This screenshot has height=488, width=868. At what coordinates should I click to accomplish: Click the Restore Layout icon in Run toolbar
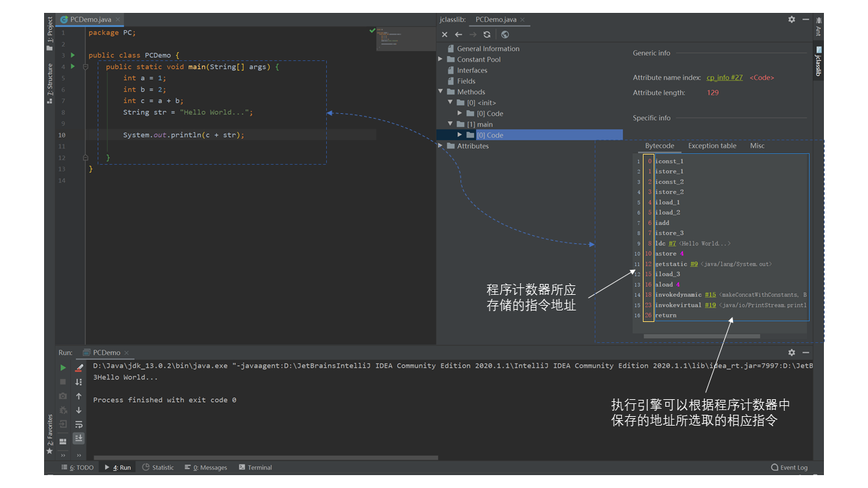point(63,441)
